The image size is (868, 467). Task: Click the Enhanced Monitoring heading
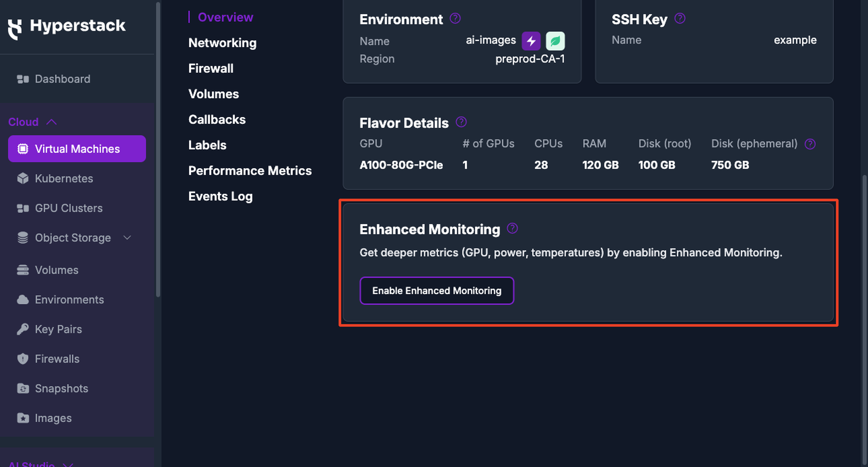tap(430, 229)
